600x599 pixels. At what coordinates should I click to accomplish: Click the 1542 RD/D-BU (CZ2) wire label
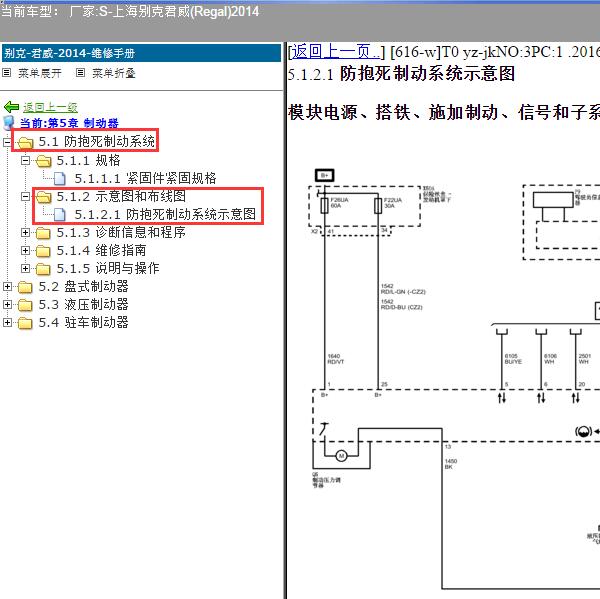coord(402,304)
